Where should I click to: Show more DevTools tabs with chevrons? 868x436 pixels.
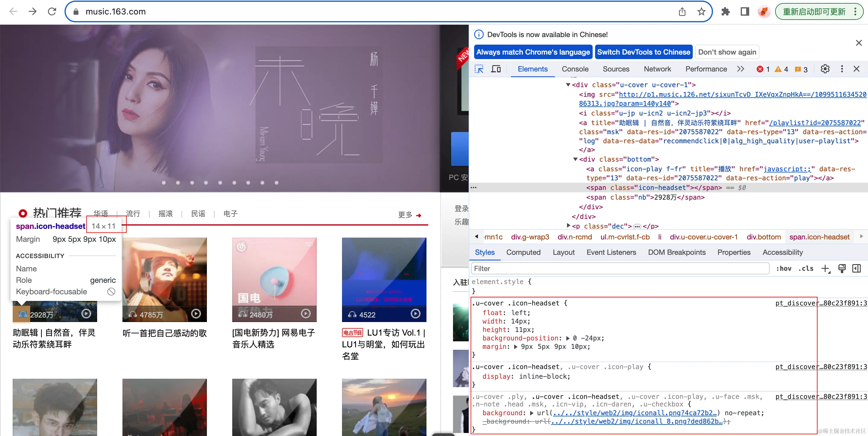(740, 69)
